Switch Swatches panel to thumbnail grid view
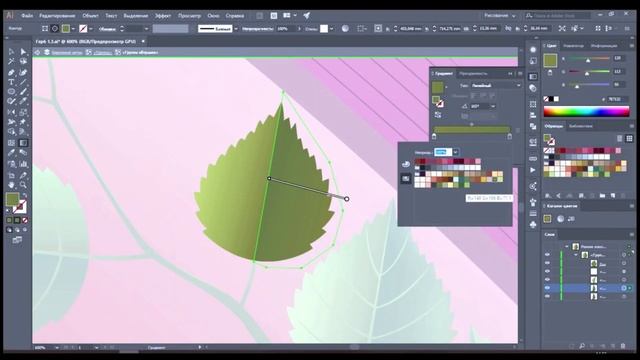The width and height of the screenshot is (640, 360). pos(629,139)
